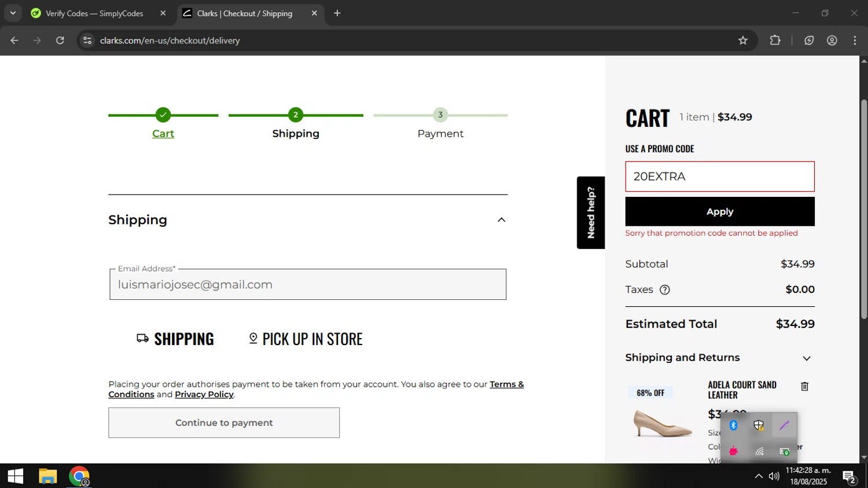The width and height of the screenshot is (868, 488).
Task: Select the Clarks Checkout / Shipping tab
Action: [250, 13]
